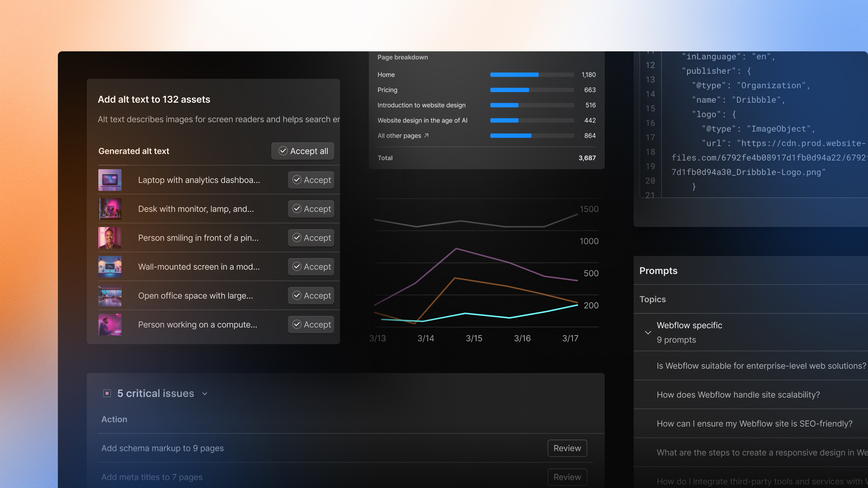Collapse the 5 critical issues section
The height and width of the screenshot is (488, 868).
205,394
